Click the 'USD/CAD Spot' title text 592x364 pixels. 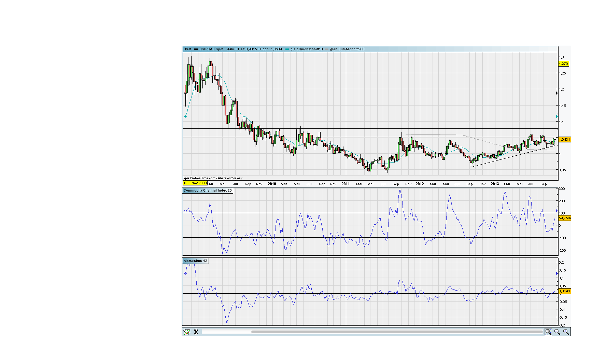[212, 49]
